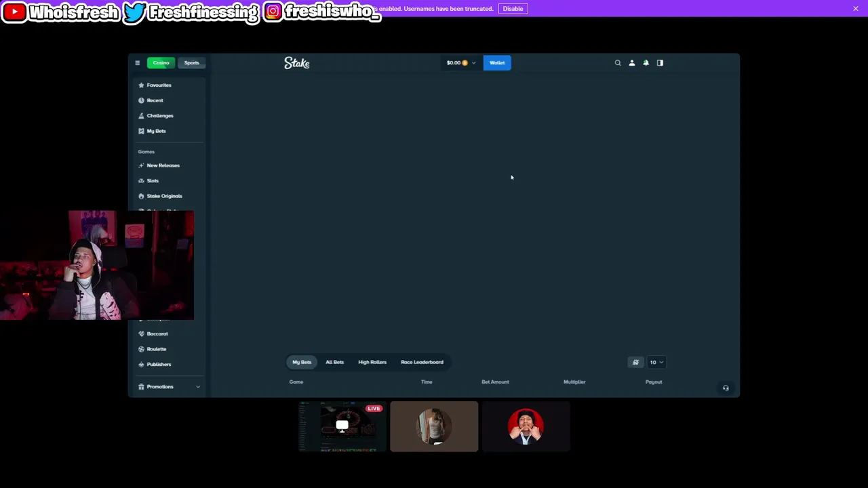868x488 pixels.
Task: Click the Games section label
Action: coord(146,152)
